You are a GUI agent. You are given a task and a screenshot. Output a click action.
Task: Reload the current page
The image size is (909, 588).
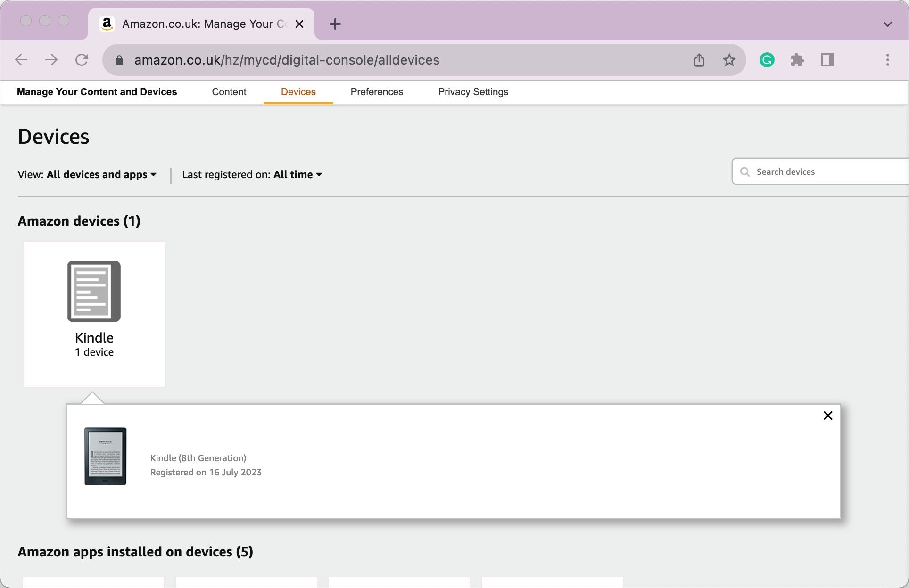tap(82, 60)
